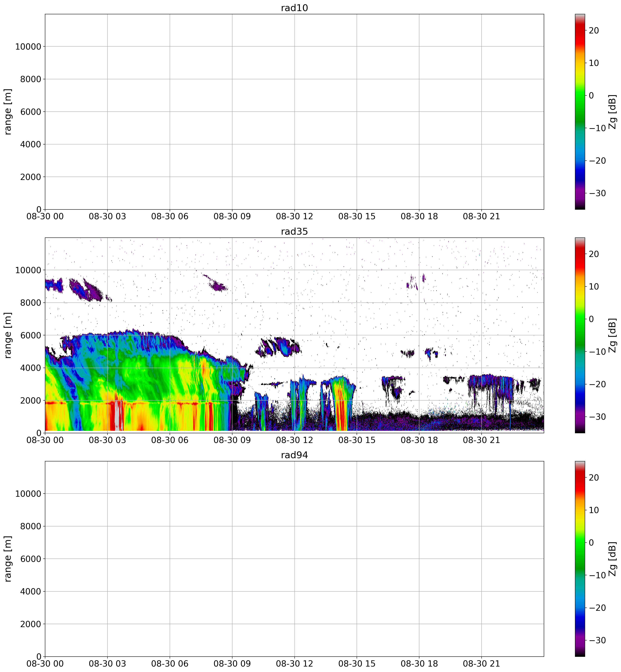Click the rad10 x-axis label 08-30 06
This screenshot has width=621, height=672.
pyautogui.click(x=170, y=217)
